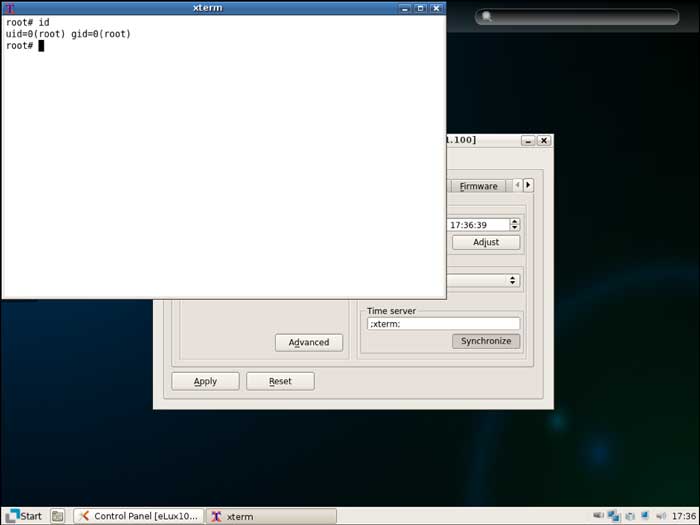The height and width of the screenshot is (525, 700).
Task: Click the time field spinner arrows
Action: click(514, 225)
